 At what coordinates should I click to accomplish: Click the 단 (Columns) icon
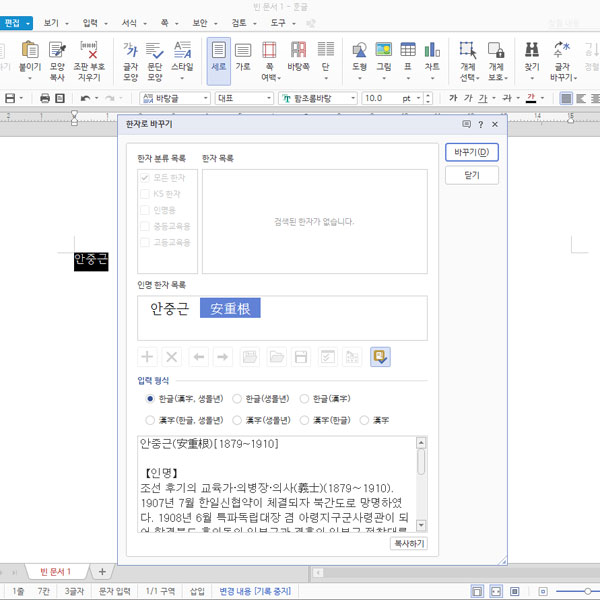pos(326,51)
